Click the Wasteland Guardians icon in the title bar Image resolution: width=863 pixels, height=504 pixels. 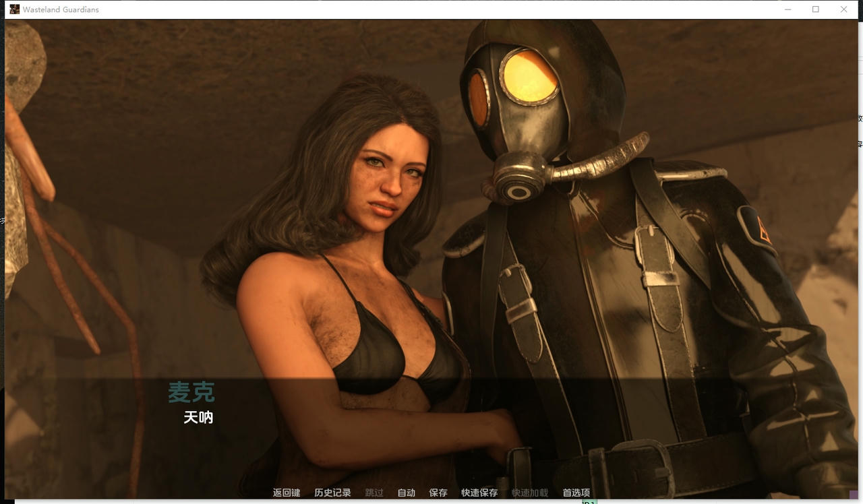pyautogui.click(x=15, y=9)
